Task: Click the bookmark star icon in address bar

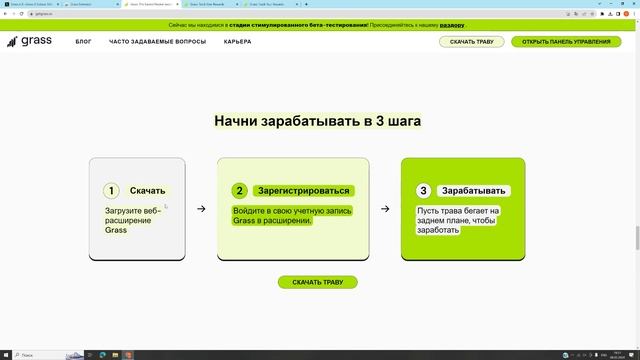Action: (592, 14)
